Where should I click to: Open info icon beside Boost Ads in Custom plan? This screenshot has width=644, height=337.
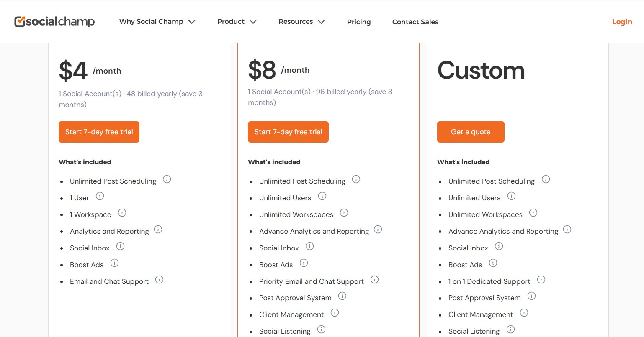click(x=493, y=263)
